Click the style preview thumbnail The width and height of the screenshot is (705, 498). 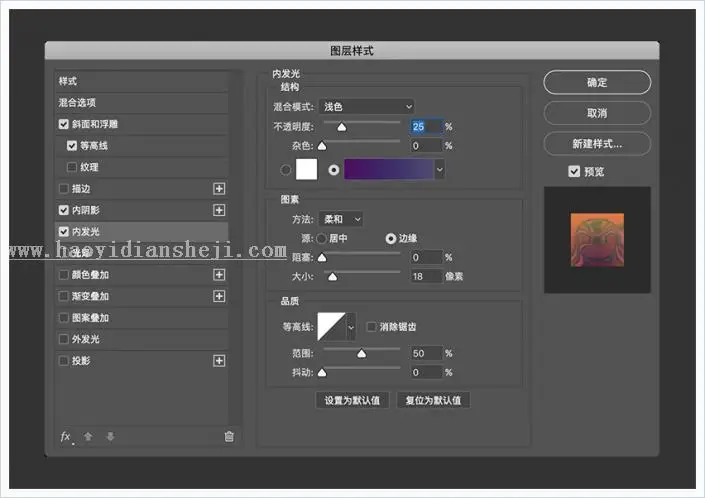pyautogui.click(x=597, y=240)
